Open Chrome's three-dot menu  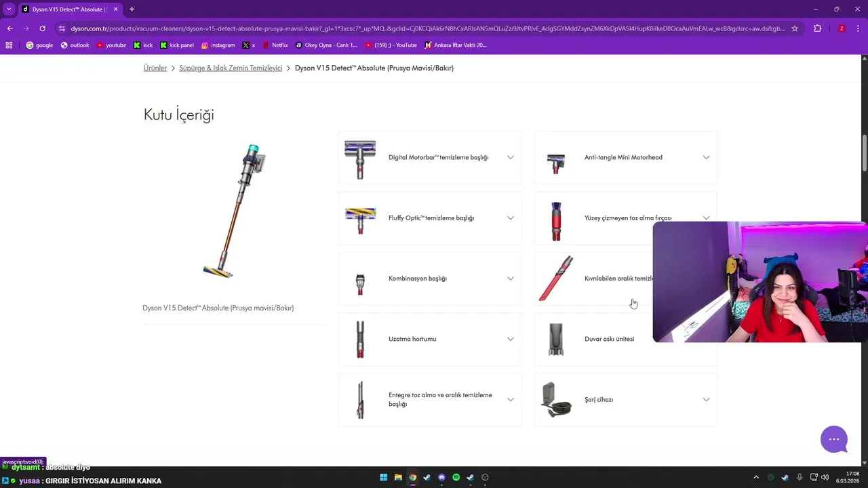859,28
